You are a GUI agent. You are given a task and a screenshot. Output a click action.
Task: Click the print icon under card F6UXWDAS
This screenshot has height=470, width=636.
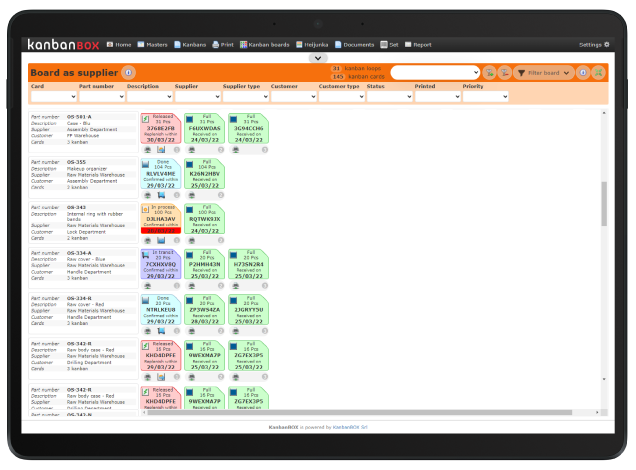[x=191, y=149]
